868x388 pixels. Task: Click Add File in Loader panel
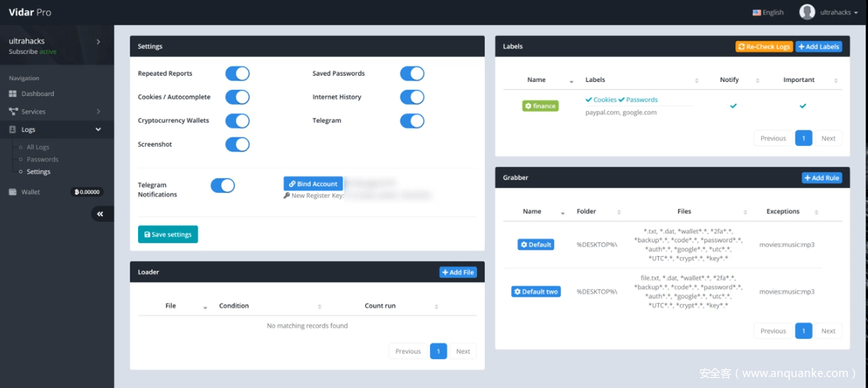pos(457,272)
